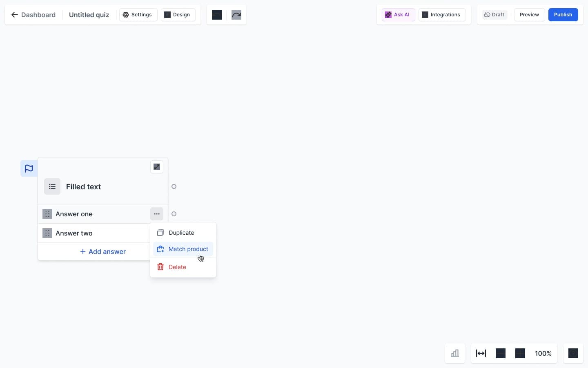This screenshot has height=368, width=588.
Task: Choose Delete from the context menu
Action: (183, 267)
